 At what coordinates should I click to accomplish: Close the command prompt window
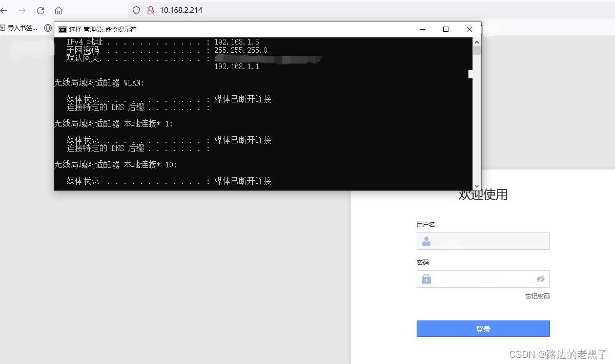469,30
